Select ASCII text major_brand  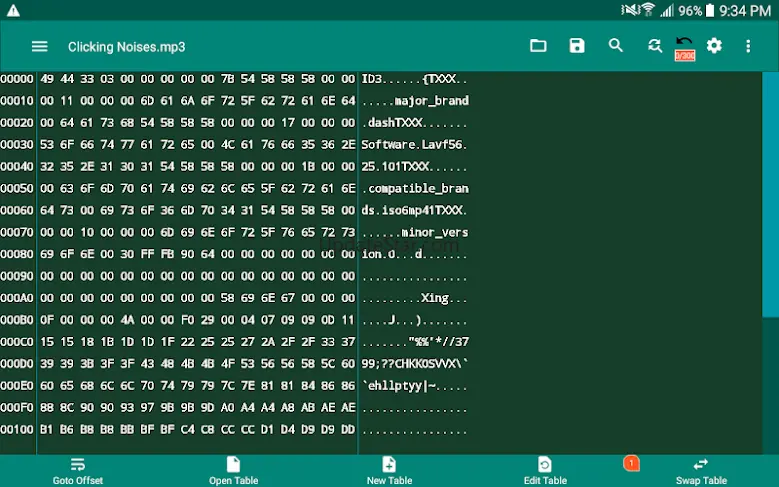pyautogui.click(x=431, y=101)
